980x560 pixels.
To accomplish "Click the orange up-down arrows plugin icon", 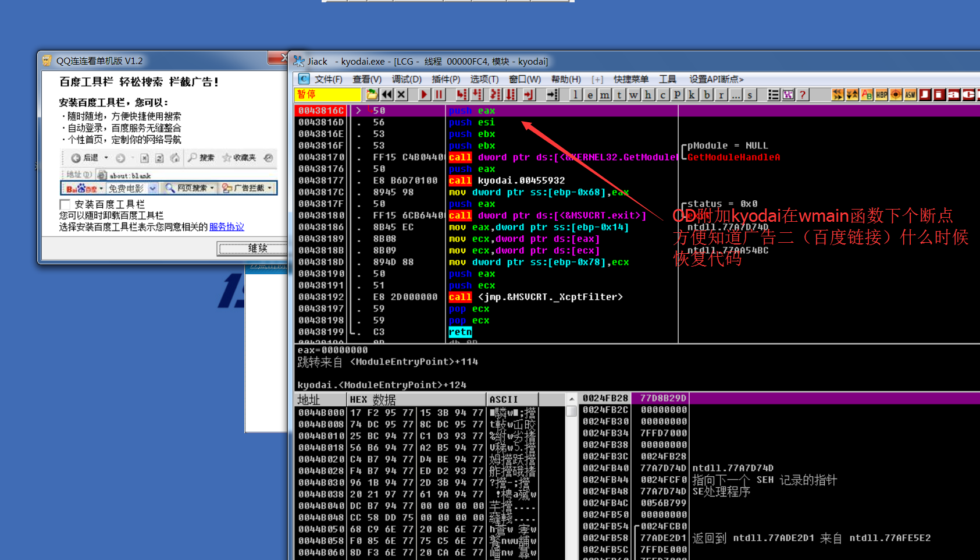I will click(852, 94).
